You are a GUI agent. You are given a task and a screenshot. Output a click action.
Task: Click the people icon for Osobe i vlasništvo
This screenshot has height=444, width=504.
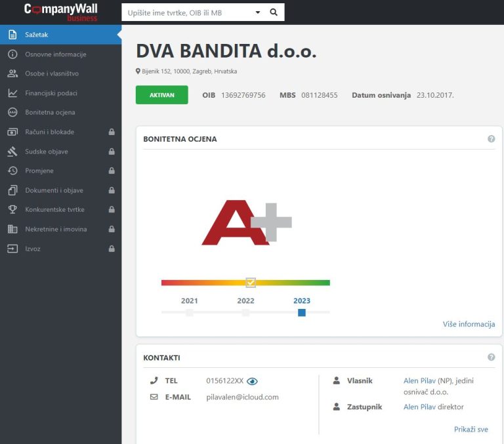coord(12,73)
